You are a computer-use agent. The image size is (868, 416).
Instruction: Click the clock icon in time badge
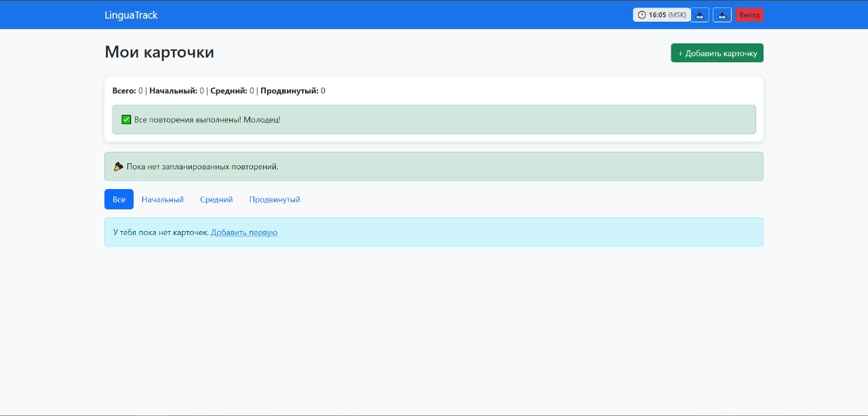click(642, 15)
